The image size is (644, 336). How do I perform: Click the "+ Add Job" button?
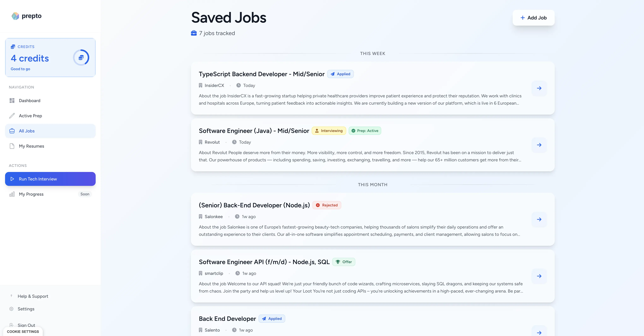(x=533, y=18)
